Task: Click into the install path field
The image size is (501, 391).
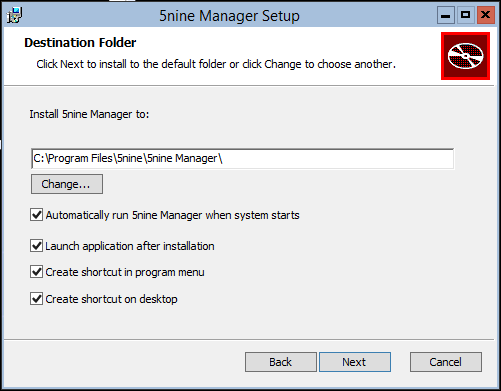Action: [x=242, y=159]
